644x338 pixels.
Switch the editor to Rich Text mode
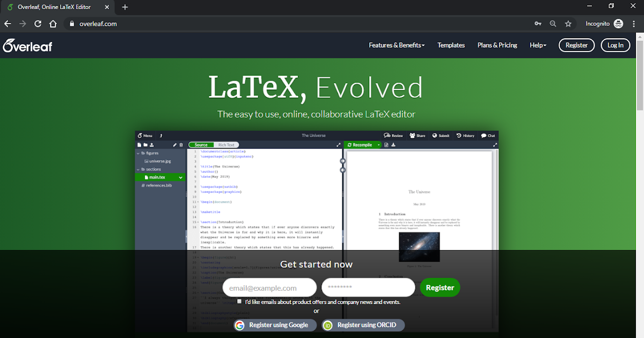click(226, 144)
